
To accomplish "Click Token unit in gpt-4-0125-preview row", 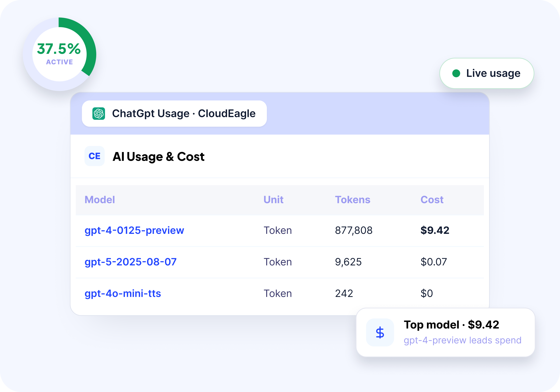I will point(278,231).
